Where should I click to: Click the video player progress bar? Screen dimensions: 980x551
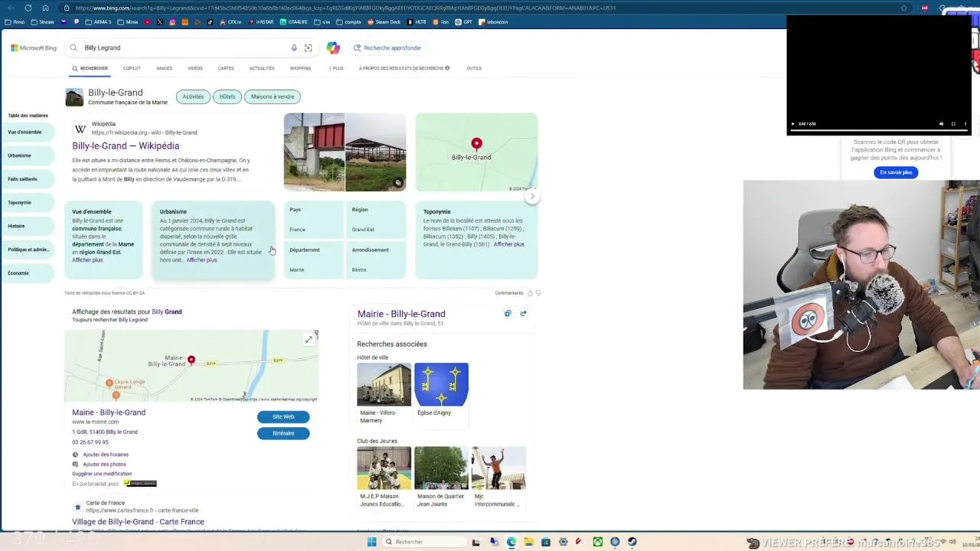[879, 132]
